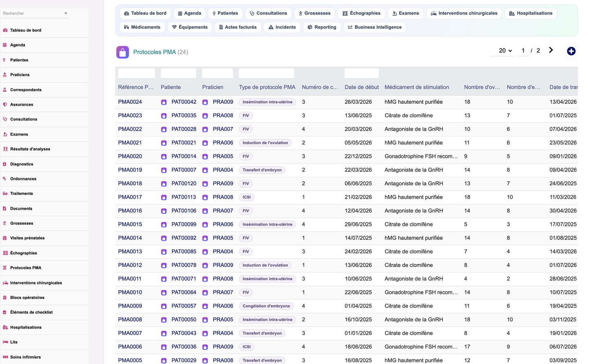Click patient icon beside PAT00113
589x364 pixels.
[x=164, y=197]
